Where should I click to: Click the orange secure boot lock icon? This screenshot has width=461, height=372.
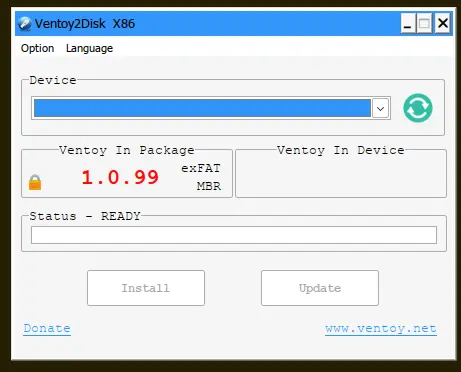[35, 182]
